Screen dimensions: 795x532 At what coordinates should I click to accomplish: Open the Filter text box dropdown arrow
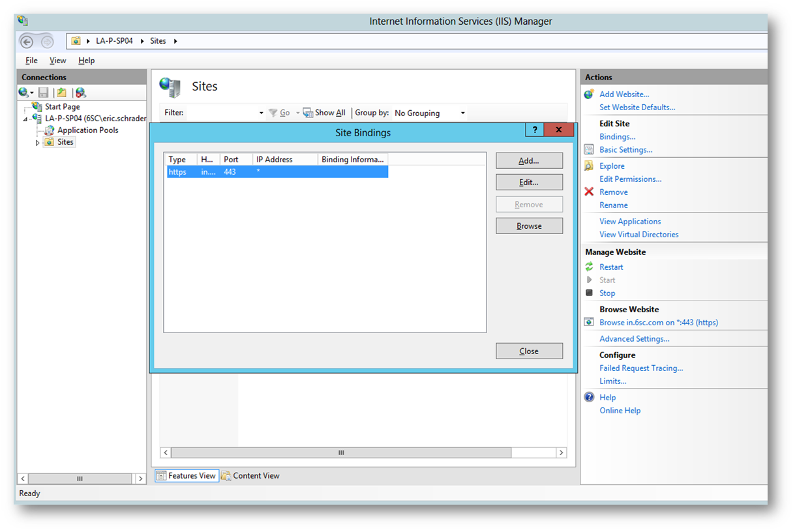coord(262,113)
